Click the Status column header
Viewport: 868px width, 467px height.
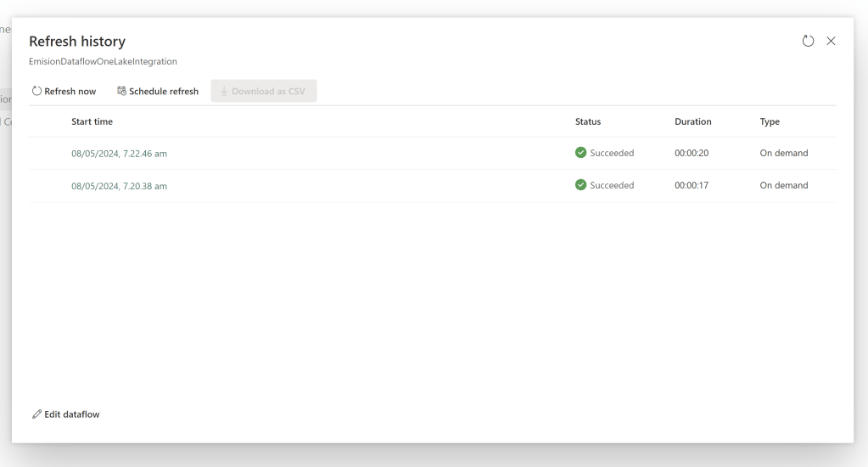tap(588, 121)
